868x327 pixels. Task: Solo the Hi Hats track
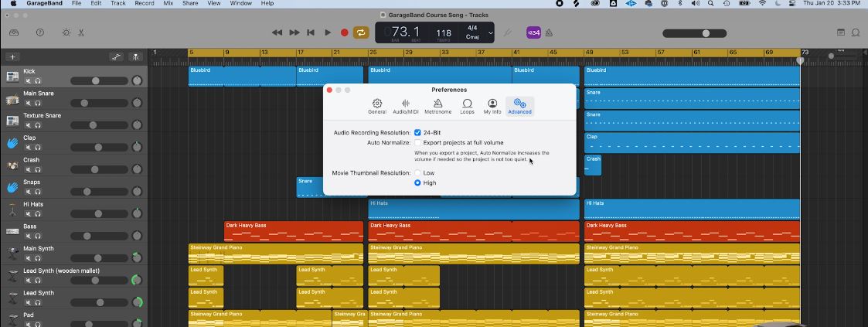[x=38, y=214]
